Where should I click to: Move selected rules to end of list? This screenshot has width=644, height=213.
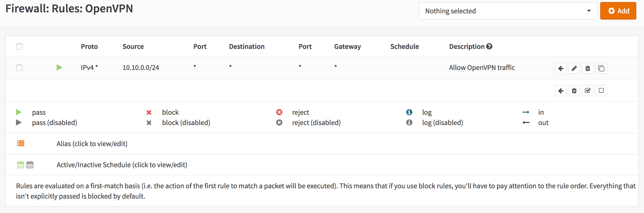click(561, 91)
